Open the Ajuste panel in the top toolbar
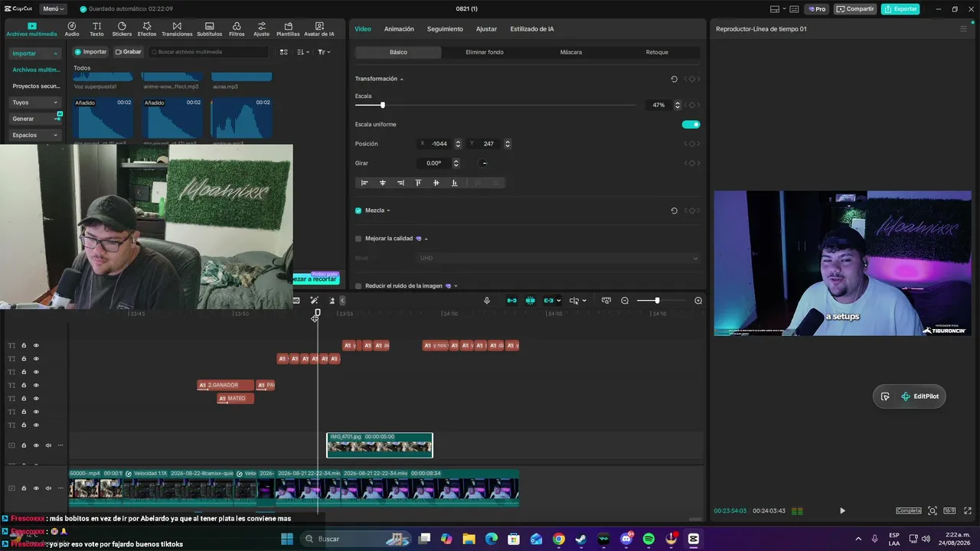Screen dimensions: 980x551 pos(262,29)
